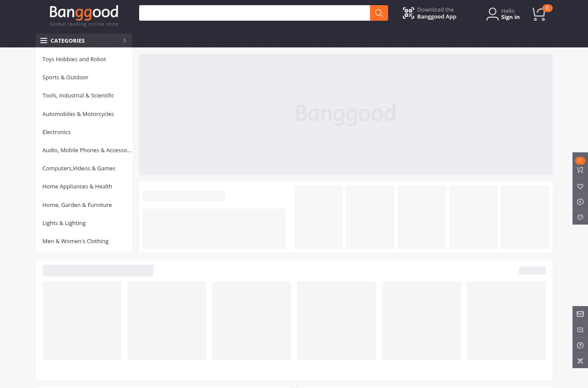
Task: Open Men & Women's Clothing category
Action: point(75,241)
